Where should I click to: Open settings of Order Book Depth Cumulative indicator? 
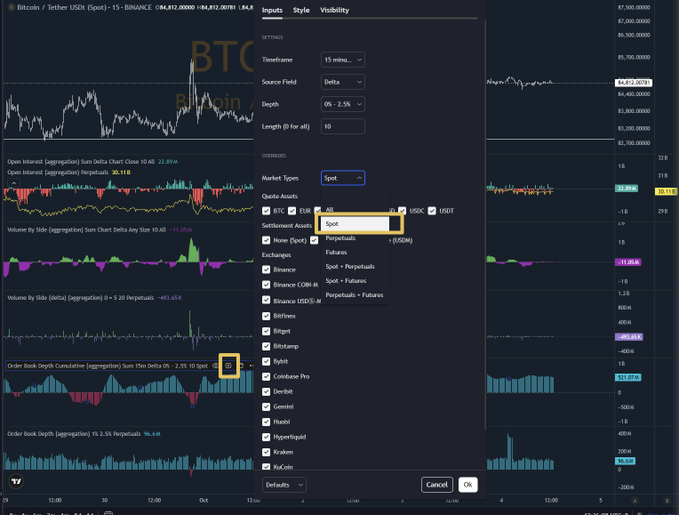[229, 366]
